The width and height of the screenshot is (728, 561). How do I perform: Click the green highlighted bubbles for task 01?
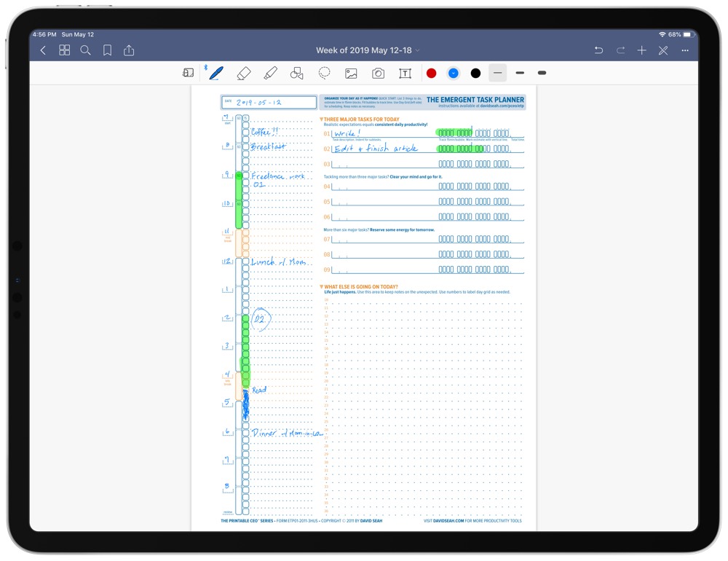[x=454, y=133]
